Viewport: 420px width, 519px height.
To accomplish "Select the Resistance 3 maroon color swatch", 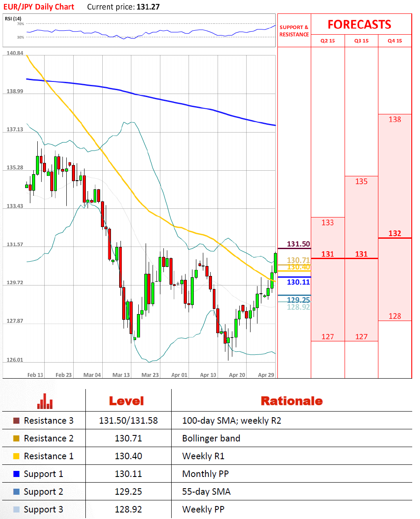I will point(16,421).
